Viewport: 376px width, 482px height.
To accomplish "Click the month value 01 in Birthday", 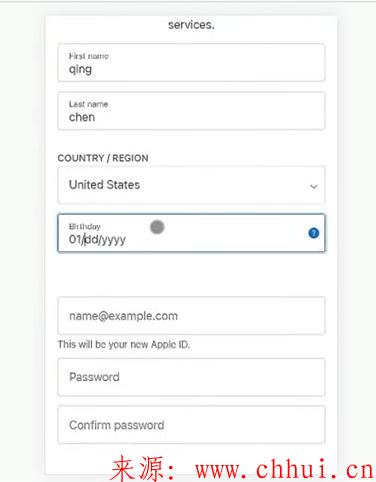I will [75, 239].
